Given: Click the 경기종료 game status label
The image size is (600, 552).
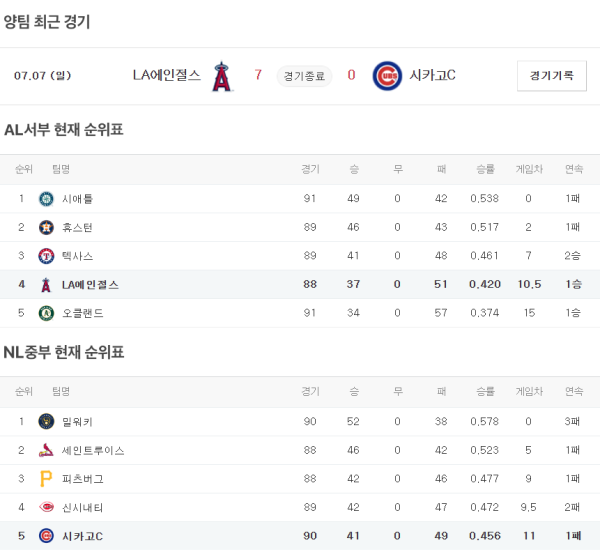Looking at the screenshot, I should point(304,76).
